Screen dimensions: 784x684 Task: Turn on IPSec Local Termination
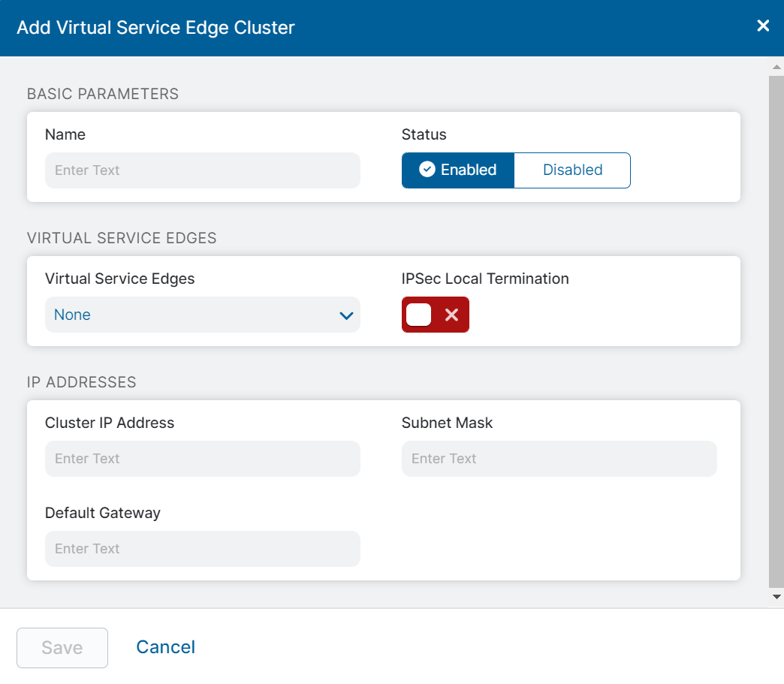point(436,315)
